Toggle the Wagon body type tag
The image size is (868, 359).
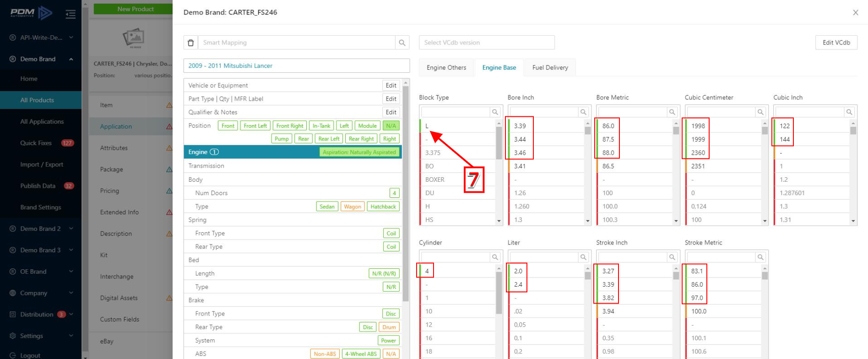pyautogui.click(x=353, y=207)
